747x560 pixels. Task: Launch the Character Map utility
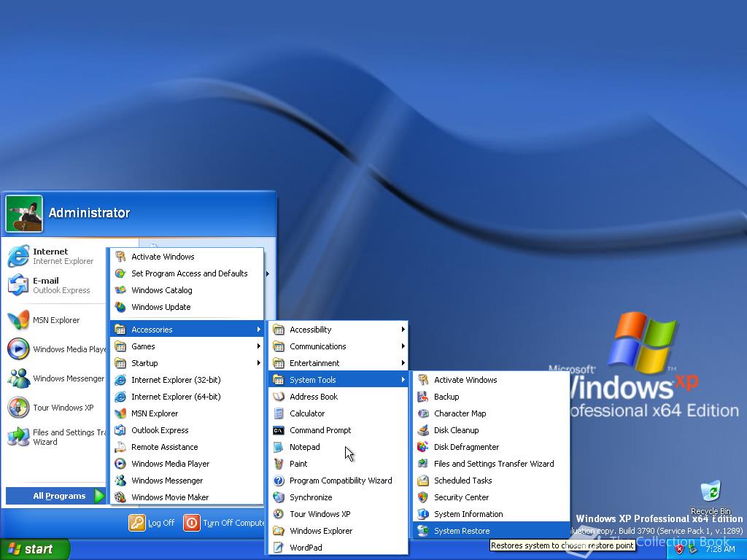coord(460,413)
